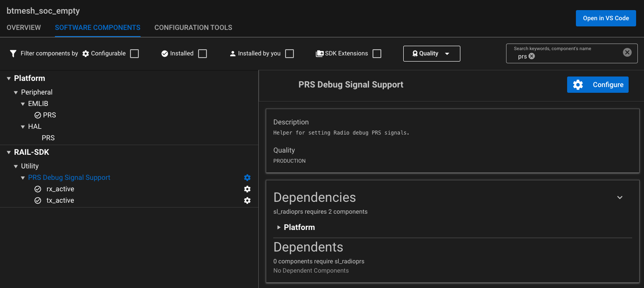Select the rx_active component

click(60, 189)
